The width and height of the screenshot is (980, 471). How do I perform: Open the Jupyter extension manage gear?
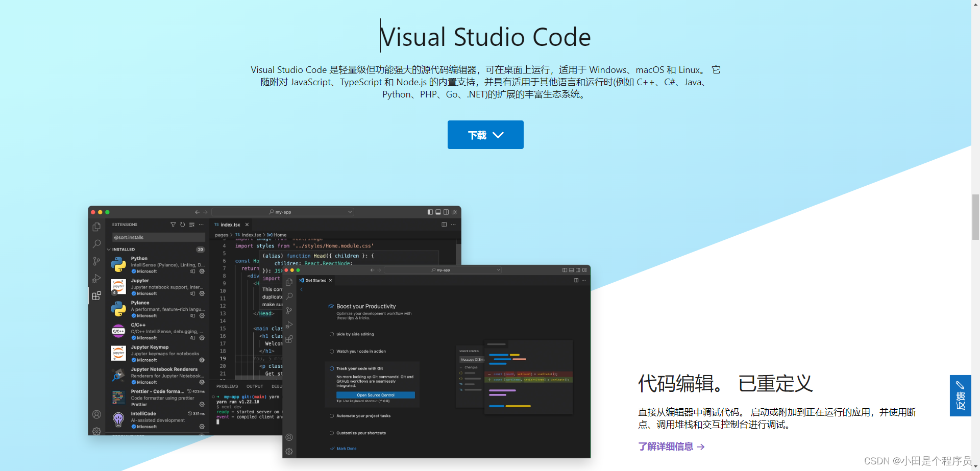click(x=202, y=293)
